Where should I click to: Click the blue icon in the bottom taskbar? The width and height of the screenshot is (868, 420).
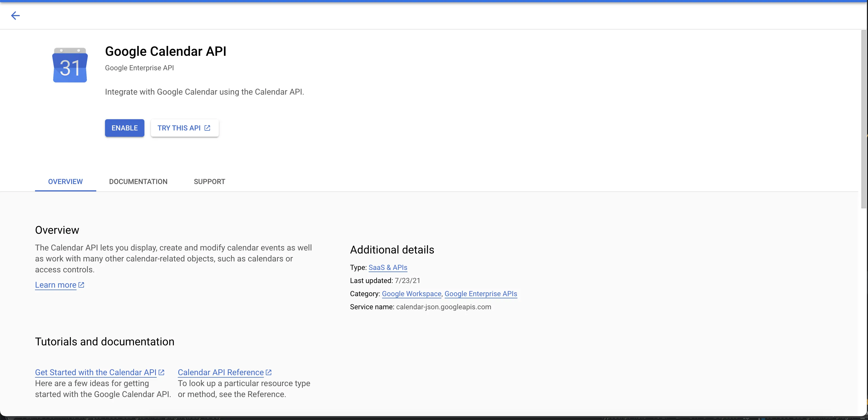763,419
